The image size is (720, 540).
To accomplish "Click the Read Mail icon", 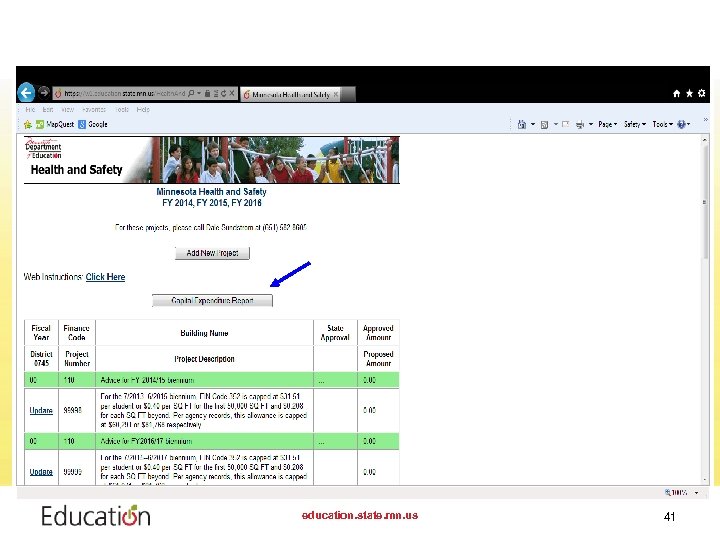I will [x=566, y=124].
